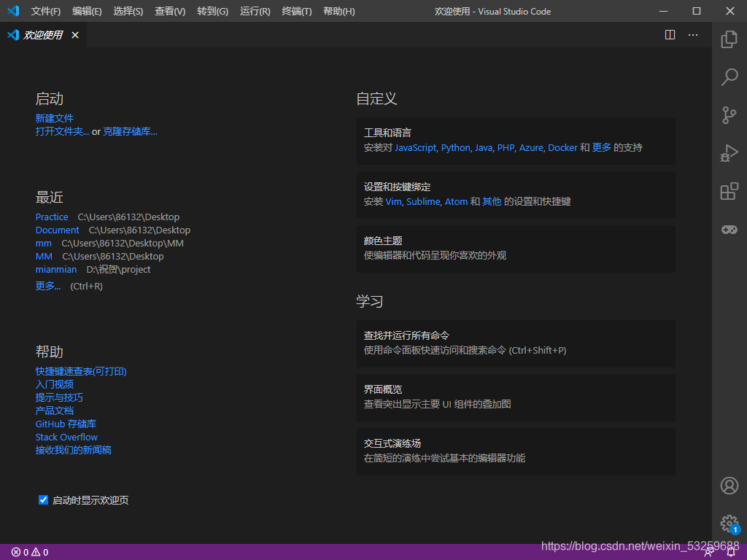Click 其他 keybindings link
The image size is (747, 560).
[x=492, y=201]
